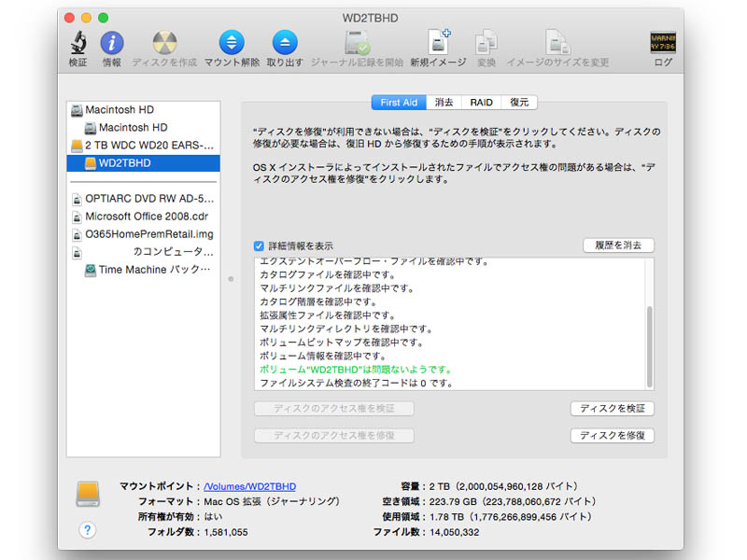The width and height of the screenshot is (747, 560).
Task: Select O365HomePremRetail.img disk image
Action: click(144, 234)
